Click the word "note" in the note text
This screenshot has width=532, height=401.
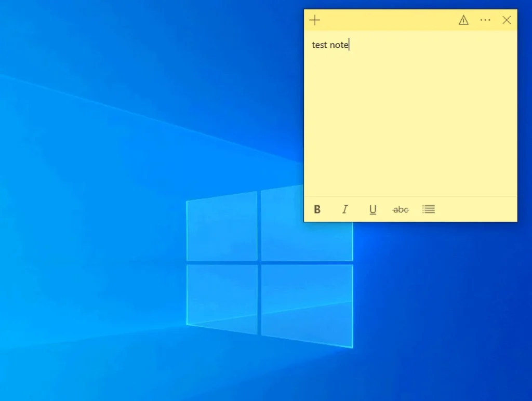tap(339, 45)
